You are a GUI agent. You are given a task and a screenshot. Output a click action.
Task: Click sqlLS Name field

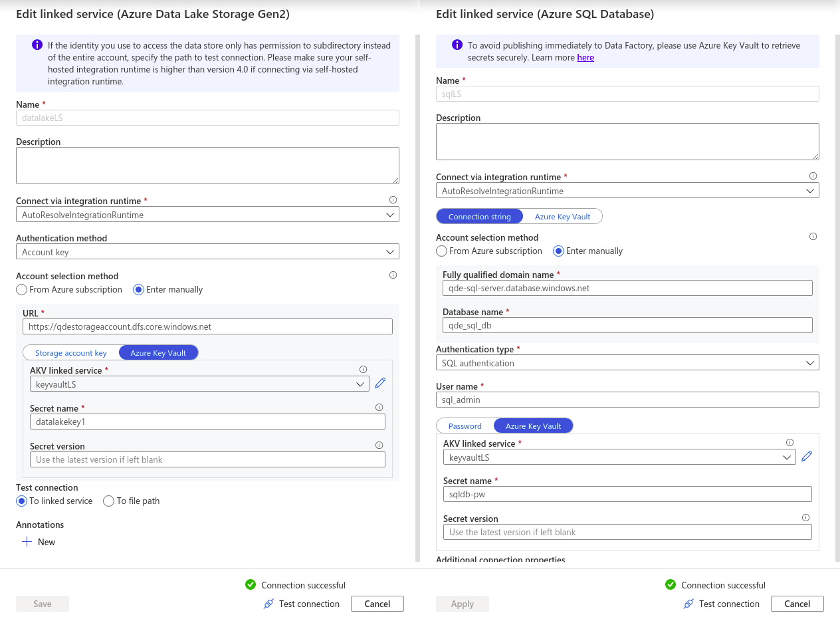coord(627,94)
